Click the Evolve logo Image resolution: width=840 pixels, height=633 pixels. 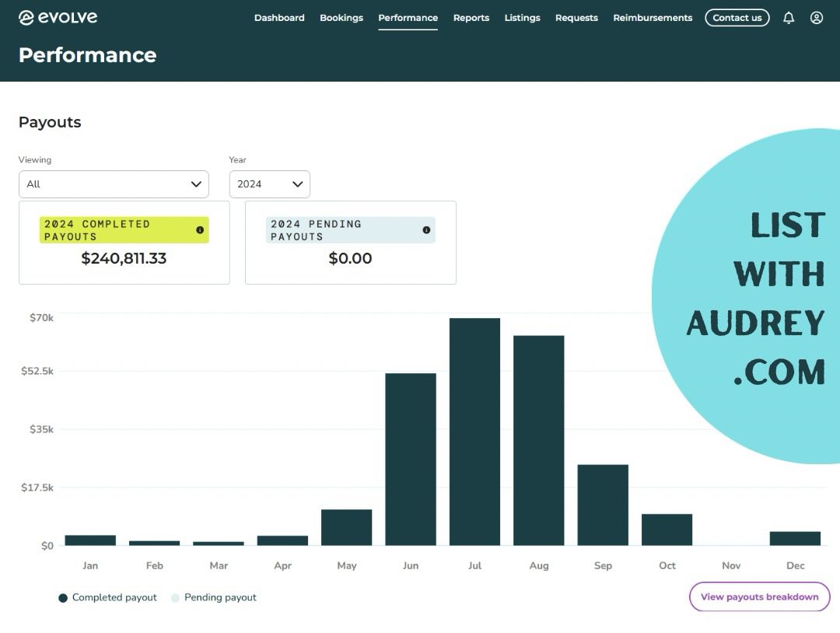point(58,18)
